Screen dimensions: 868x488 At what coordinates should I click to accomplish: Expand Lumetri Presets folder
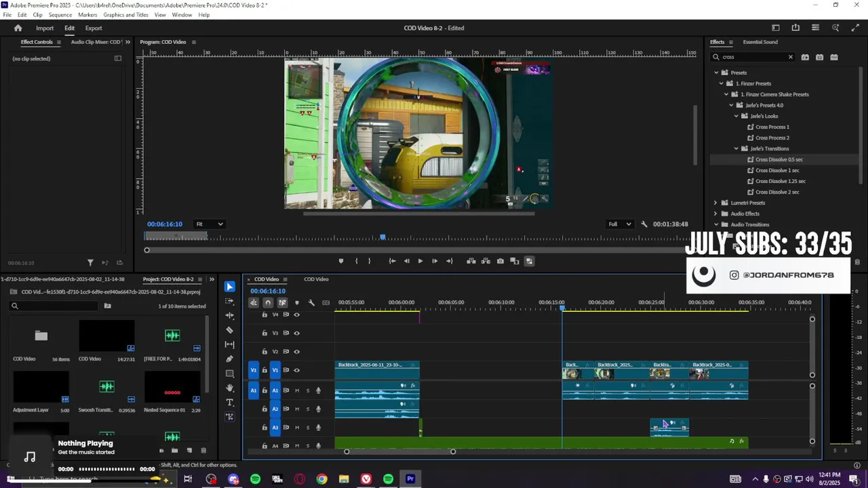point(715,203)
